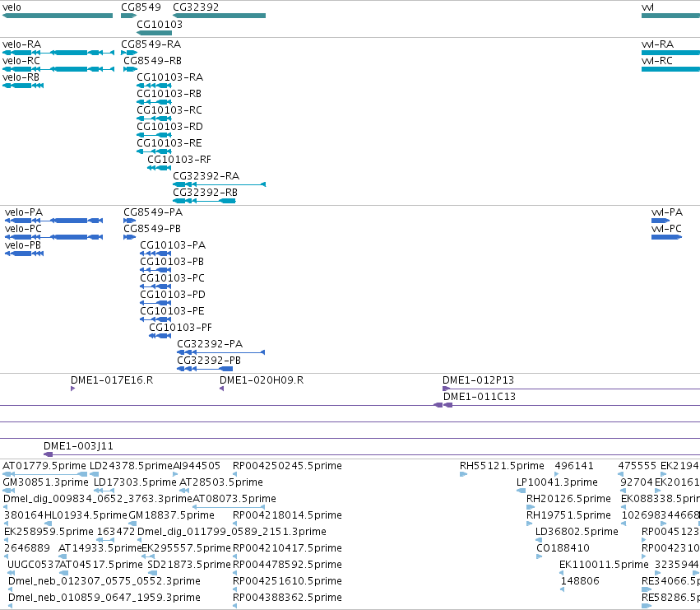The width and height of the screenshot is (700, 610).
Task: Click the velo-PA protein label
Action: (x=24, y=212)
